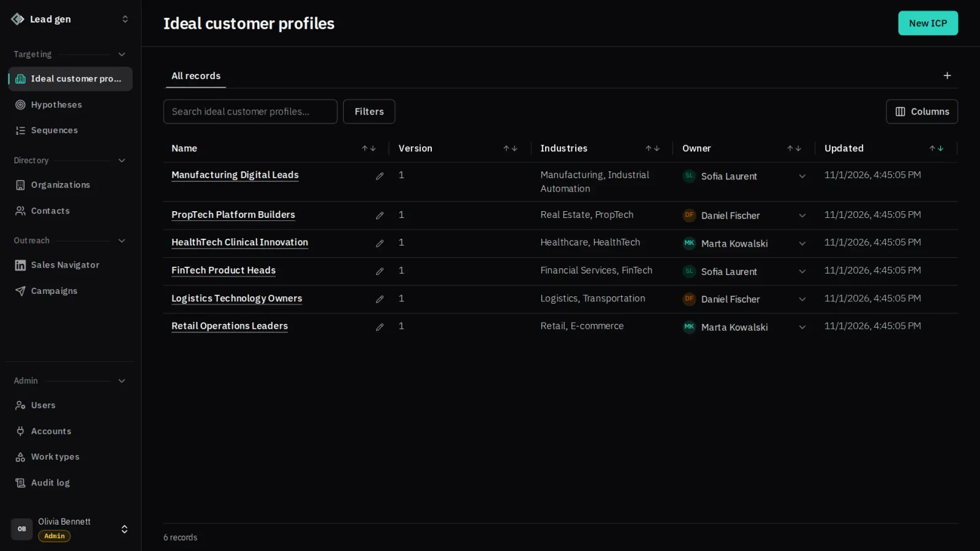Open Users admin page
The width and height of the screenshot is (980, 551).
point(70,405)
